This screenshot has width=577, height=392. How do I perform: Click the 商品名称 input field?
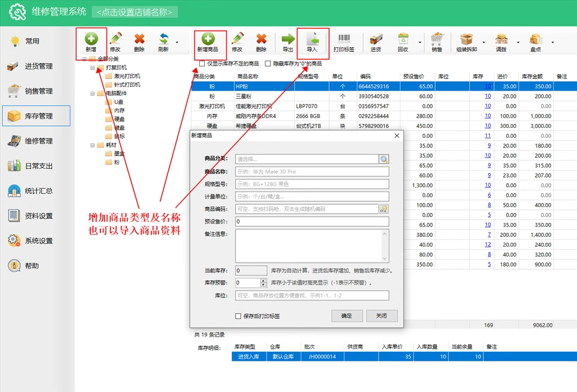(x=312, y=172)
